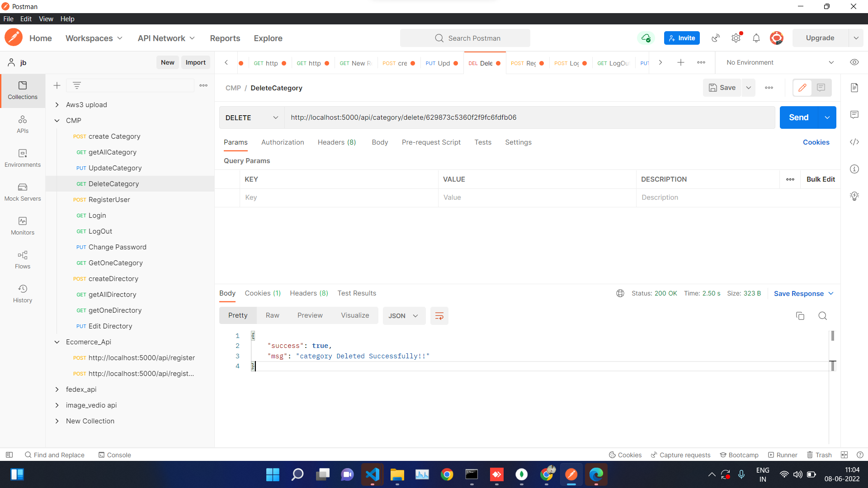
Task: Switch to the request Body tab
Action: (380, 142)
